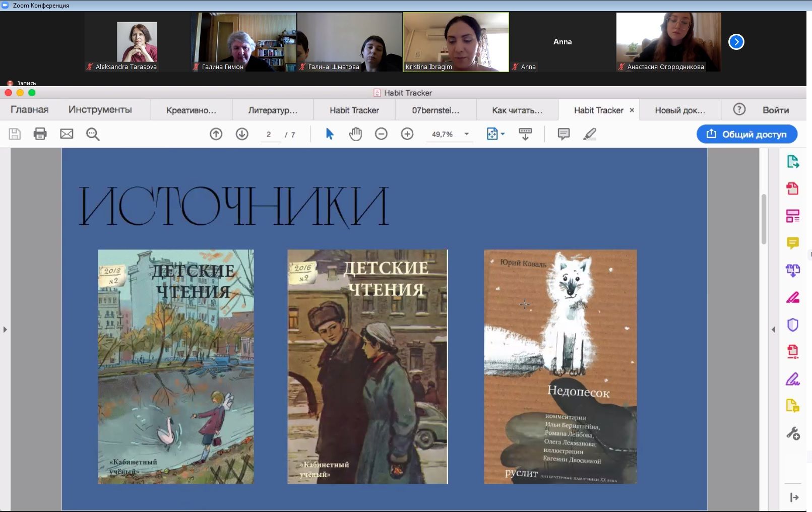
Task: Open the Инструменты tab
Action: (x=100, y=110)
